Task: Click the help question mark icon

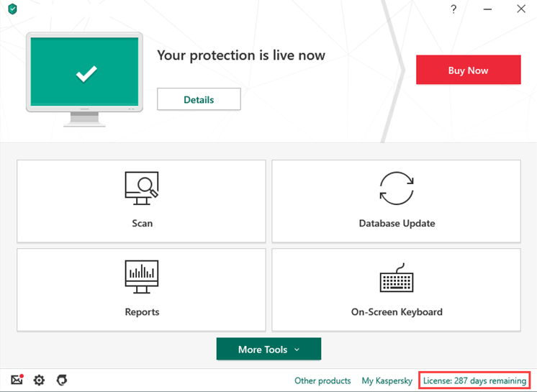Action: coord(453,9)
